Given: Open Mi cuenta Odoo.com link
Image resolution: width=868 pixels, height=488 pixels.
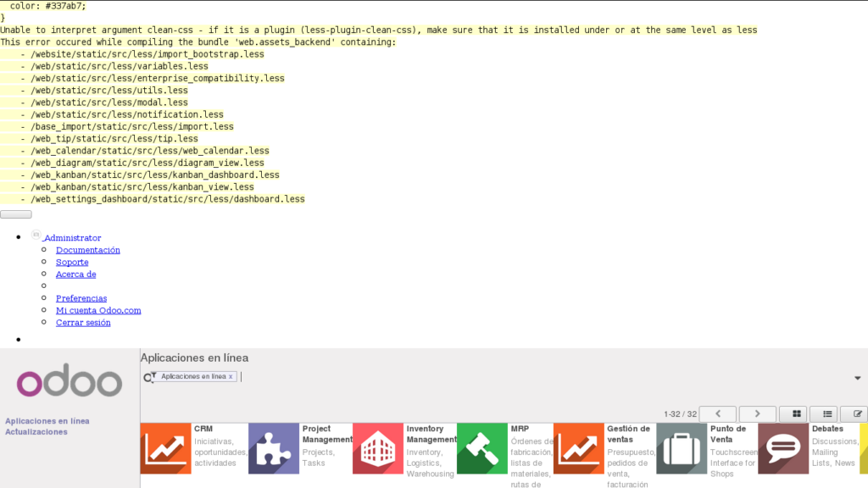Looking at the screenshot, I should [98, 310].
